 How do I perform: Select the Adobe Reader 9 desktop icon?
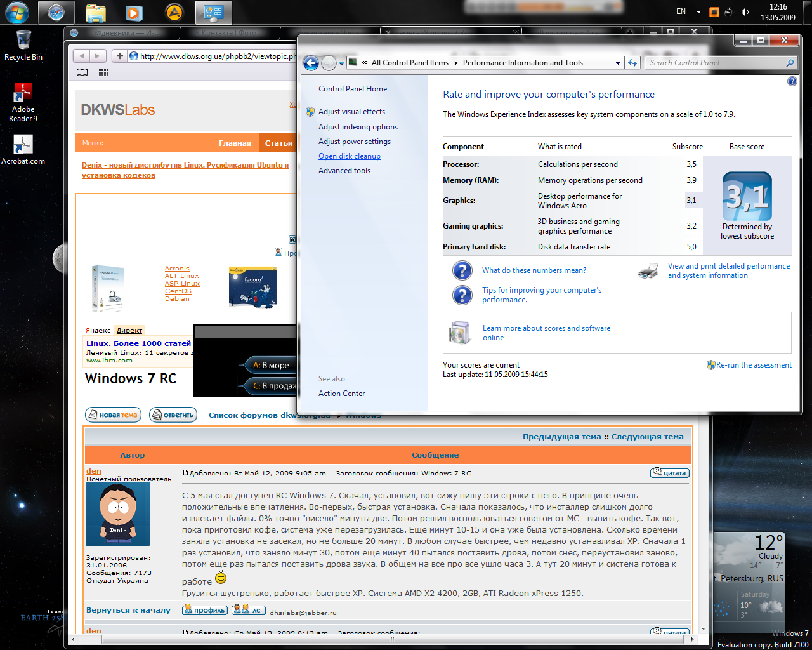23,102
